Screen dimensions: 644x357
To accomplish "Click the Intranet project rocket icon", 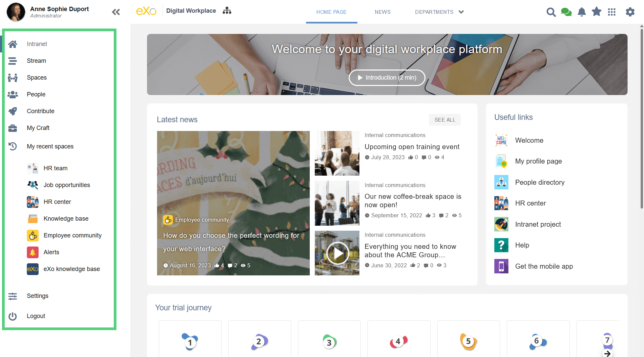I will 501,224.
